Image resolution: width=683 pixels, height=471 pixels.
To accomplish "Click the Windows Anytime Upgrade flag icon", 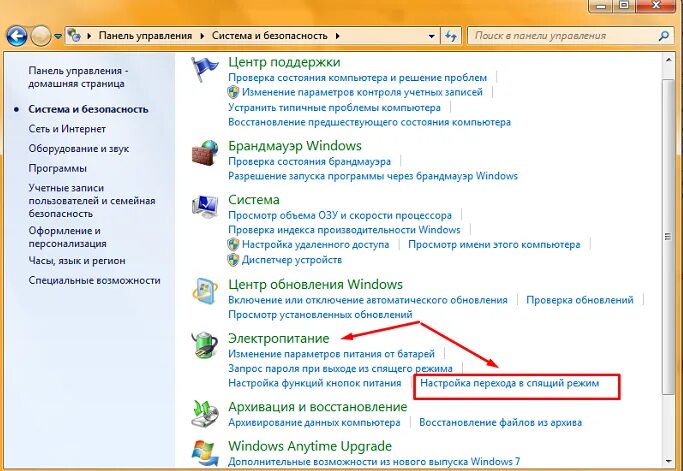I will pos(205,453).
